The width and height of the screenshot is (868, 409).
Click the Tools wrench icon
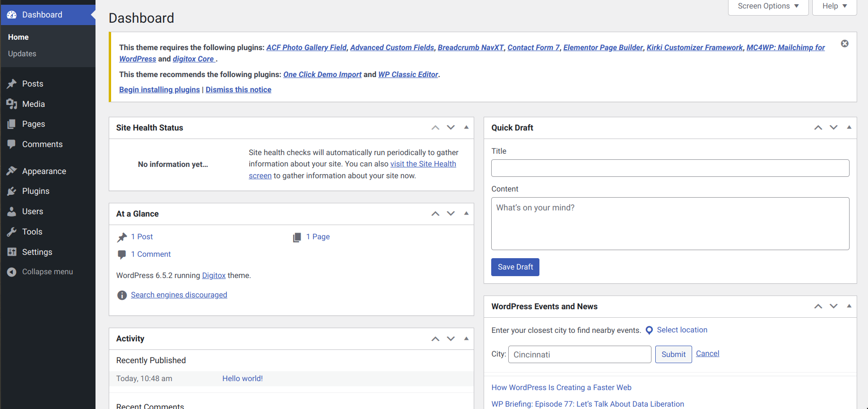12,232
